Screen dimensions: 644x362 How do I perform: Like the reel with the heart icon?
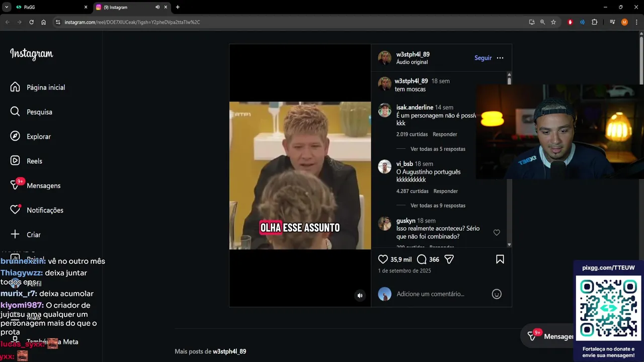383,259
